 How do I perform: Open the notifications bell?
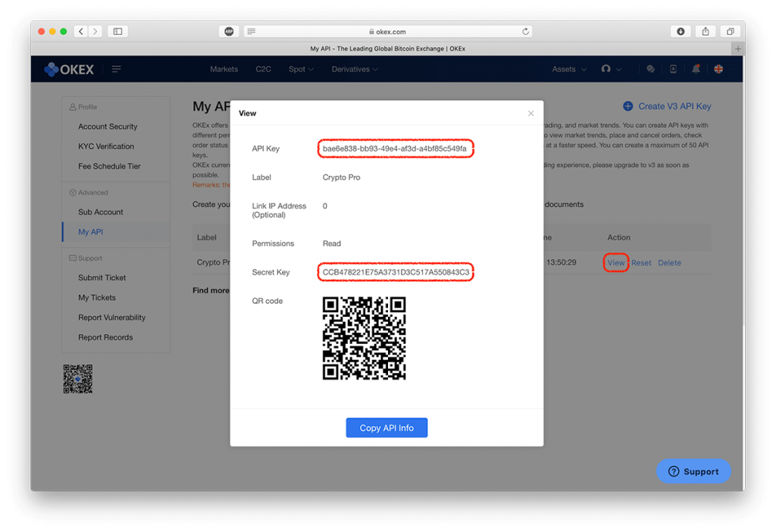coord(696,69)
